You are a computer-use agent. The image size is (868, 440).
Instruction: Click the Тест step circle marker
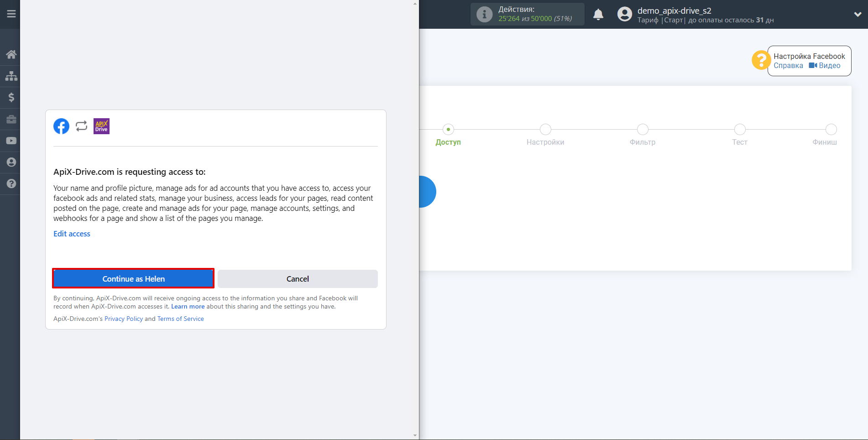click(740, 129)
